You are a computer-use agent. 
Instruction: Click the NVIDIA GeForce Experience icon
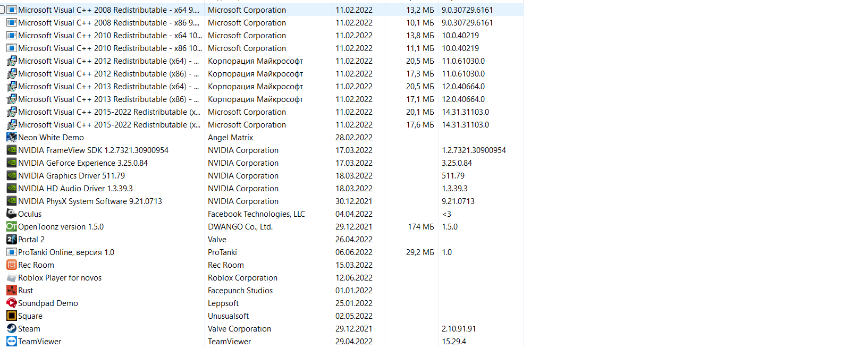click(x=12, y=163)
